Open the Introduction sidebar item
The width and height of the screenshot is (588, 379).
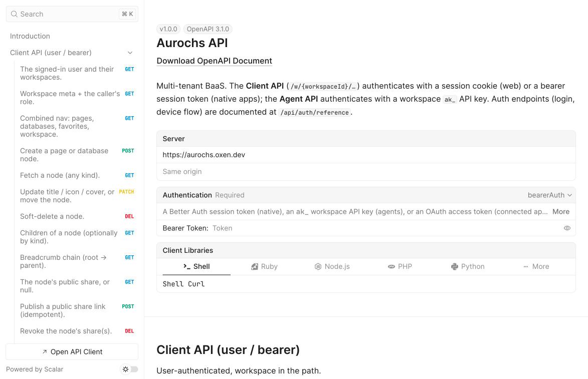[x=72, y=37]
